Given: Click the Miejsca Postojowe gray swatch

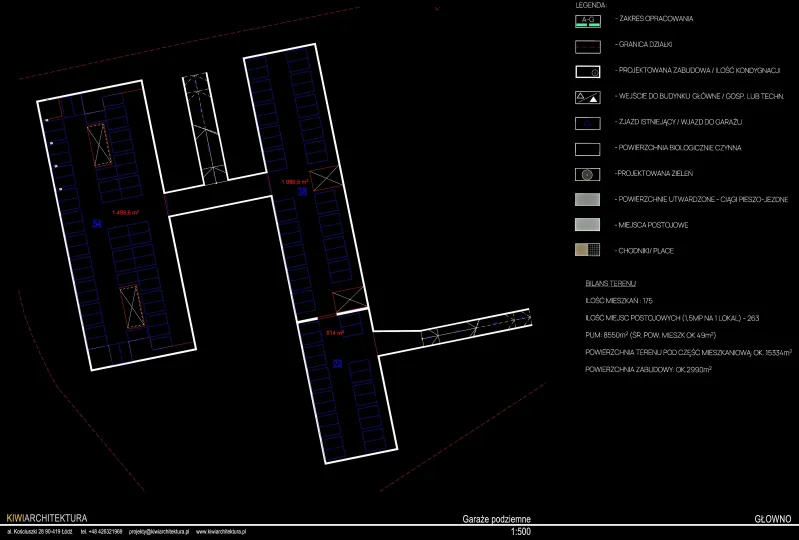Looking at the screenshot, I should tap(587, 225).
